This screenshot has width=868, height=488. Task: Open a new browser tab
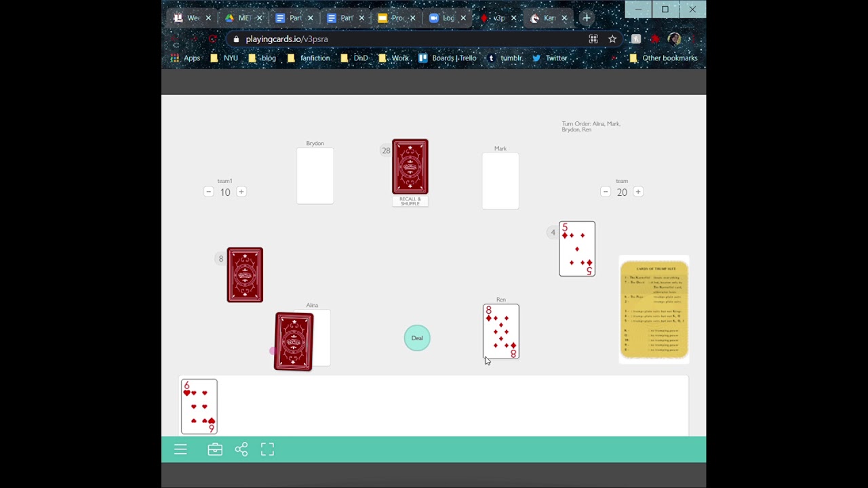[x=587, y=18]
